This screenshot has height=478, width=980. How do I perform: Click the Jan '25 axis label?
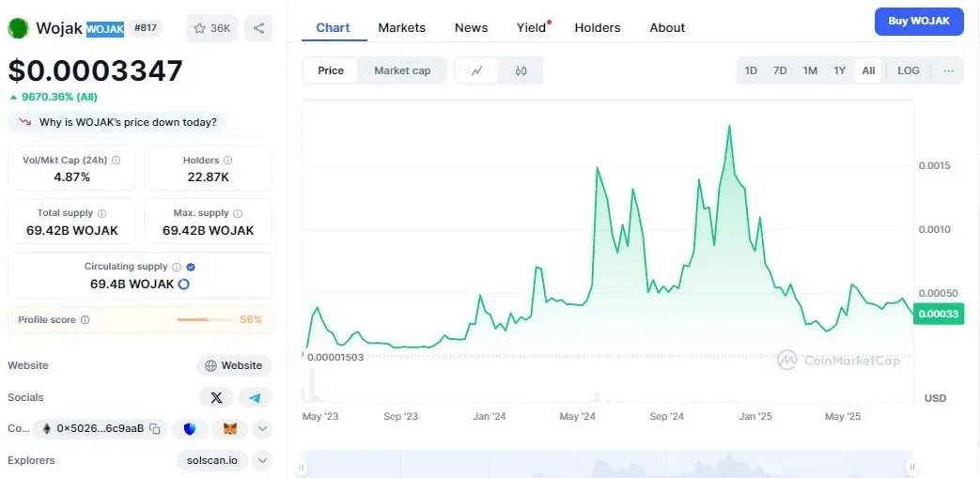pos(755,416)
